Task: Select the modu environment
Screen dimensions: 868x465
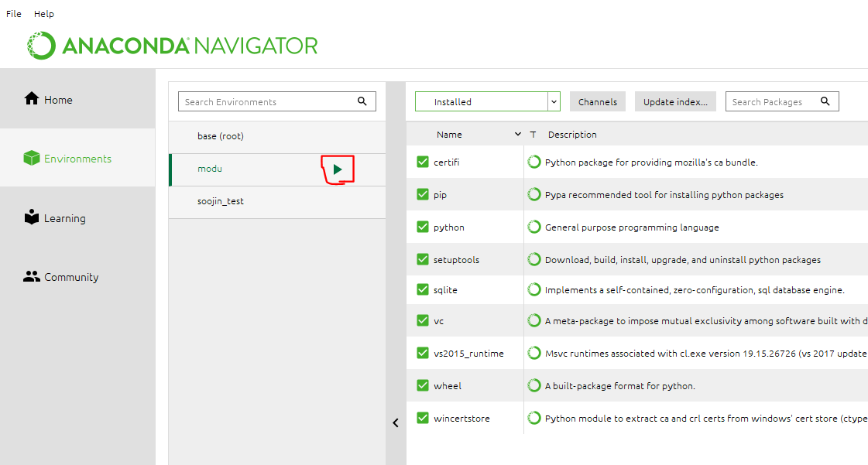Action: click(x=276, y=169)
